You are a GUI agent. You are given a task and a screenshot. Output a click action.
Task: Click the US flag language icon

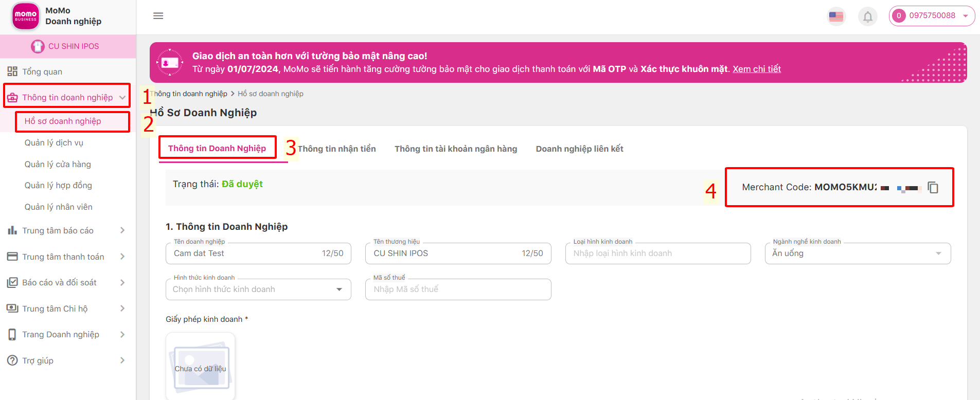[x=836, y=16]
